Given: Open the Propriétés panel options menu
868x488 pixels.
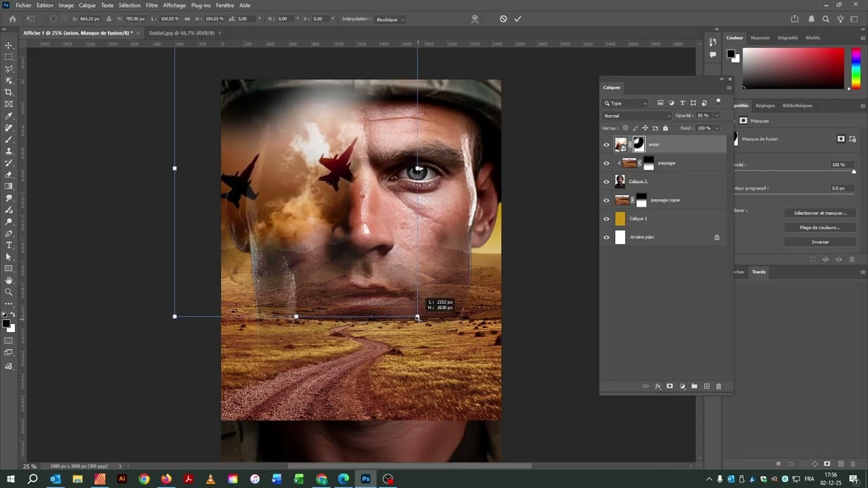Looking at the screenshot, I should [x=863, y=106].
